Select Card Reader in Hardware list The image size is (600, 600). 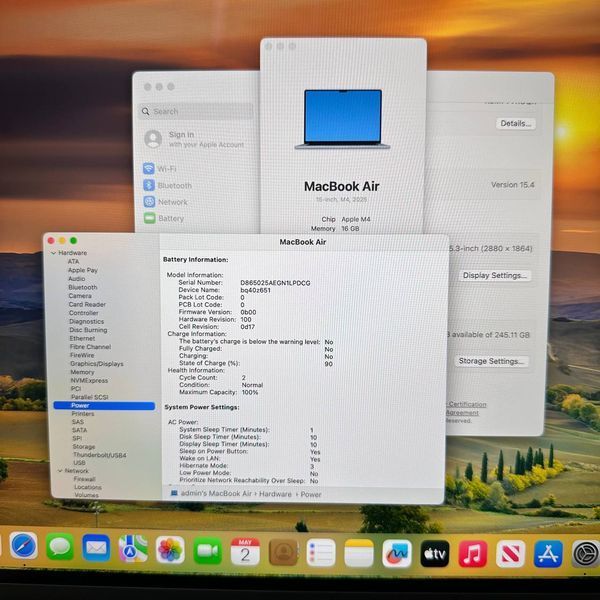(87, 304)
